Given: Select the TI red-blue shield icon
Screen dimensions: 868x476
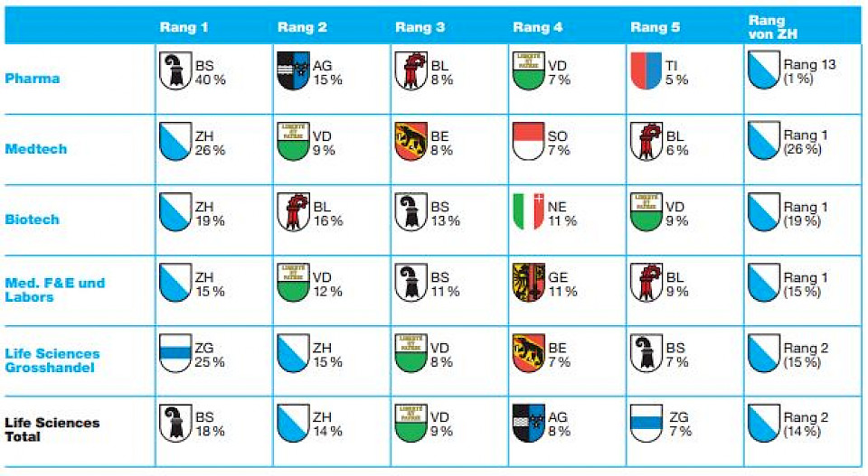Looking at the screenshot, I should 646,70.
